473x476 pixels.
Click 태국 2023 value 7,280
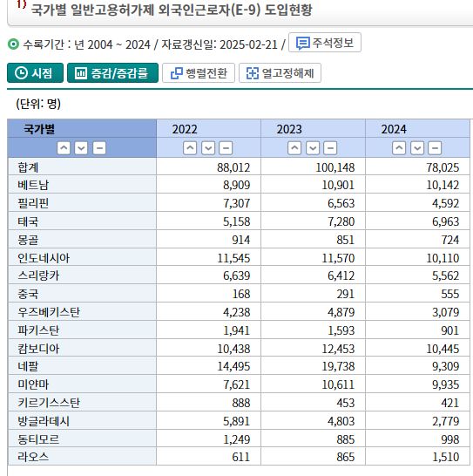pyautogui.click(x=341, y=221)
